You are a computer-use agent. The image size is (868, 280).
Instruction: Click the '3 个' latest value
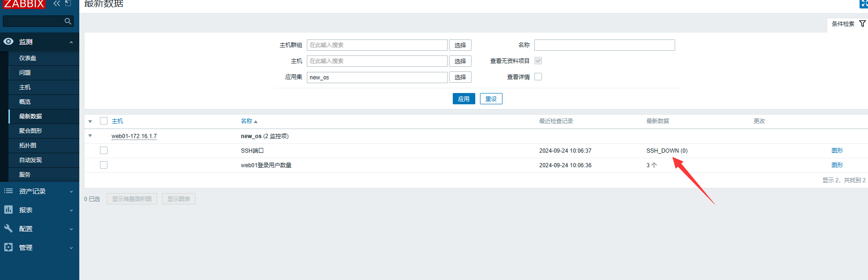point(652,165)
